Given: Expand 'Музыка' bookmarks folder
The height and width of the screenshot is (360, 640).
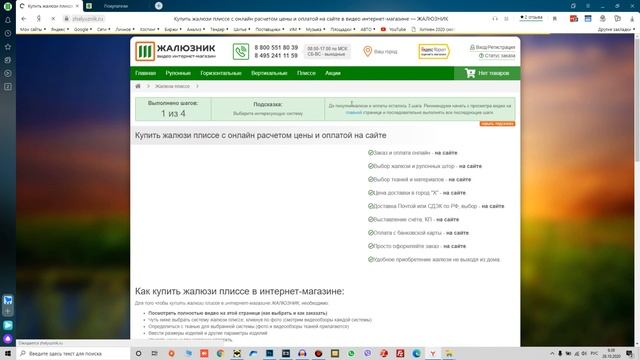Looking at the screenshot, I should pos(315,29).
